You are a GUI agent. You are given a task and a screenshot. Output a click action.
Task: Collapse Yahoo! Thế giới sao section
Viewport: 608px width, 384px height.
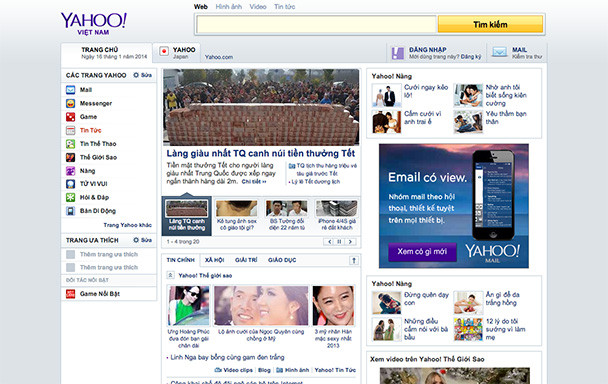(x=170, y=275)
